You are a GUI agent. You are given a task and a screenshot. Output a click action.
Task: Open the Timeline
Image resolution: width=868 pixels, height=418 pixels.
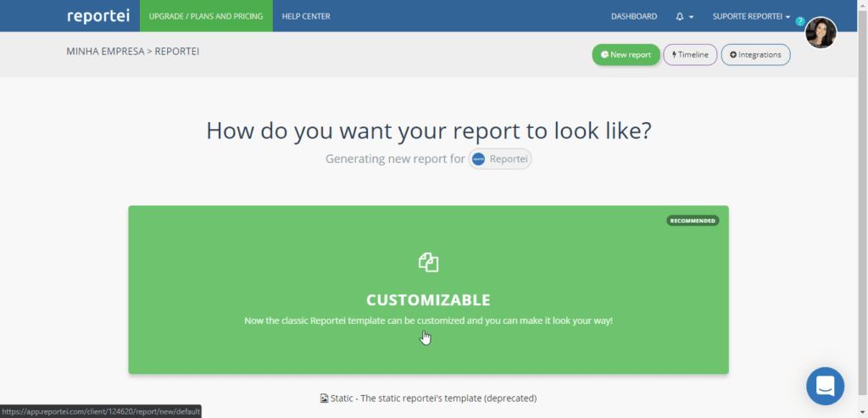coord(690,55)
